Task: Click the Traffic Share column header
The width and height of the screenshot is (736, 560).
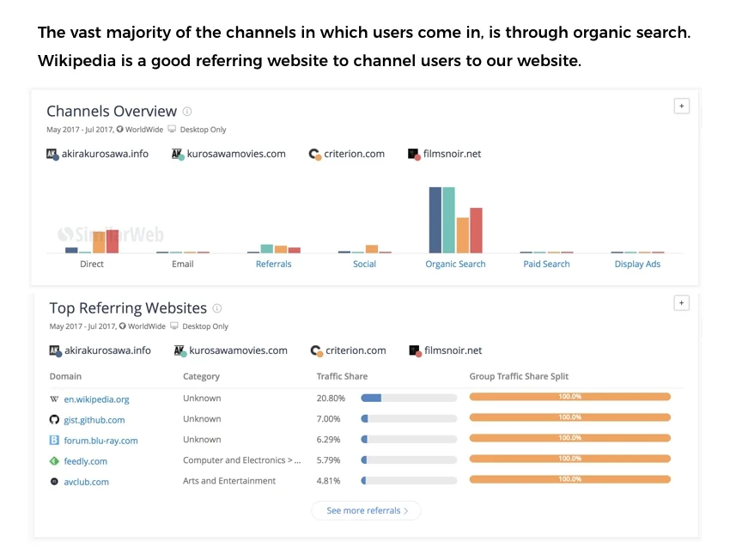Action: tap(342, 376)
